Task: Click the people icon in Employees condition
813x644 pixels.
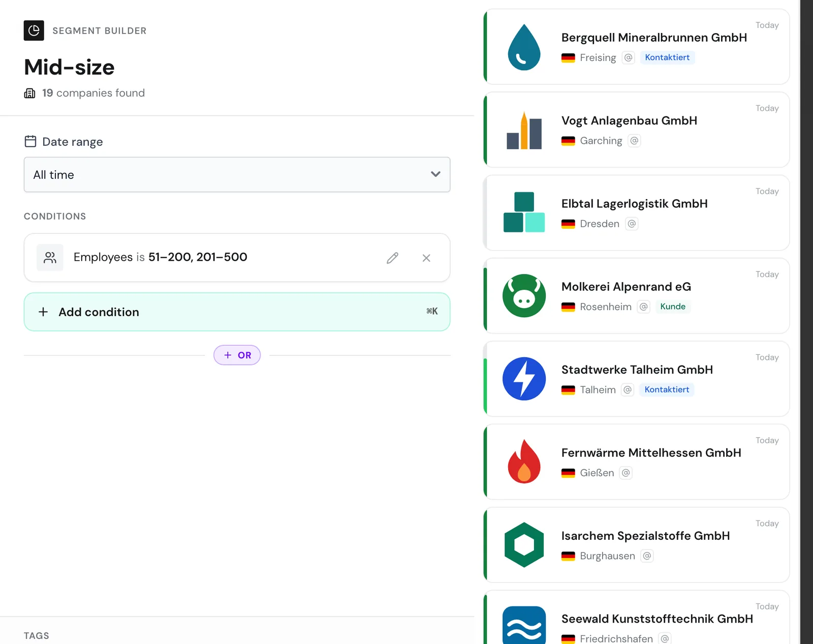Action: [50, 257]
